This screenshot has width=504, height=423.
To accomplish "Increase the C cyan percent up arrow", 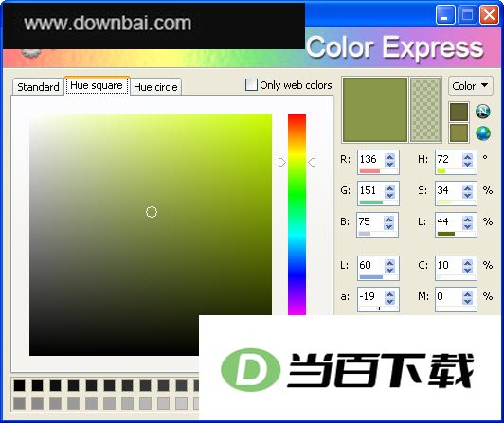I will [467, 263].
